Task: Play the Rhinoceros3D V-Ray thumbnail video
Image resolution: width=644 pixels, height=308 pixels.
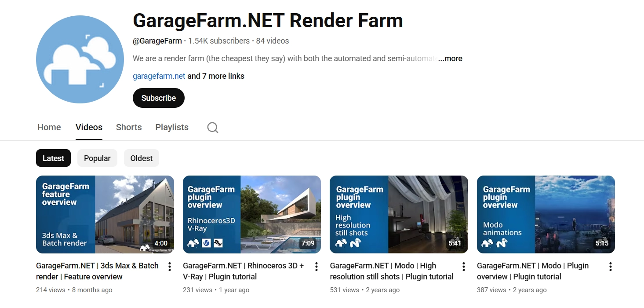Action: pyautogui.click(x=252, y=215)
